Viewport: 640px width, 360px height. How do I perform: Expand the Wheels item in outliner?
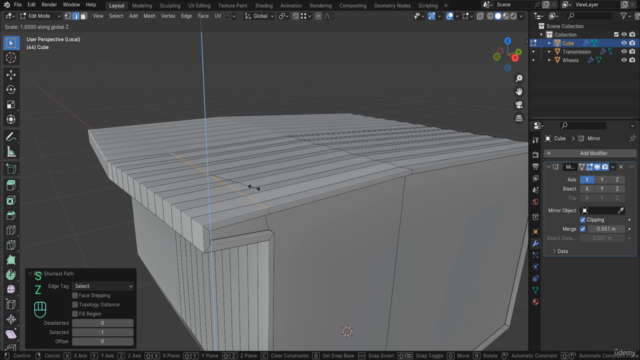pyautogui.click(x=549, y=60)
